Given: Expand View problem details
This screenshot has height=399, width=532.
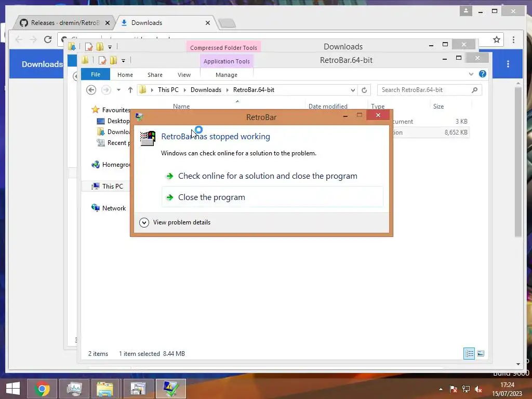Looking at the screenshot, I should tap(175, 222).
